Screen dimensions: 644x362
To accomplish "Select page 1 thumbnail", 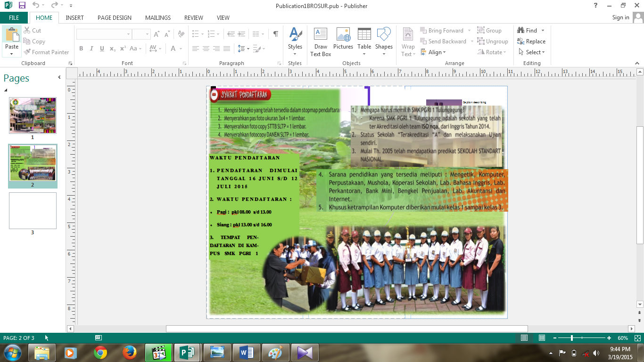I will 33,115.
